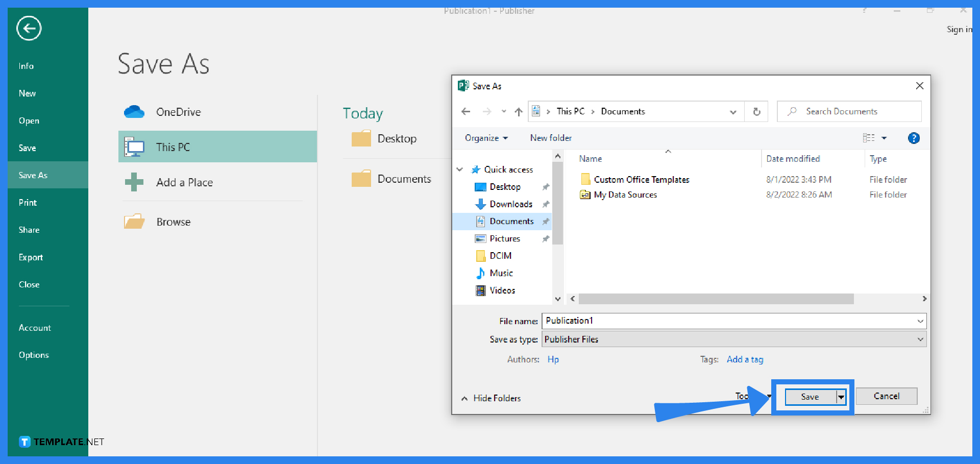Click the back arrow circle in backstage
The image size is (980, 464).
point(29,29)
